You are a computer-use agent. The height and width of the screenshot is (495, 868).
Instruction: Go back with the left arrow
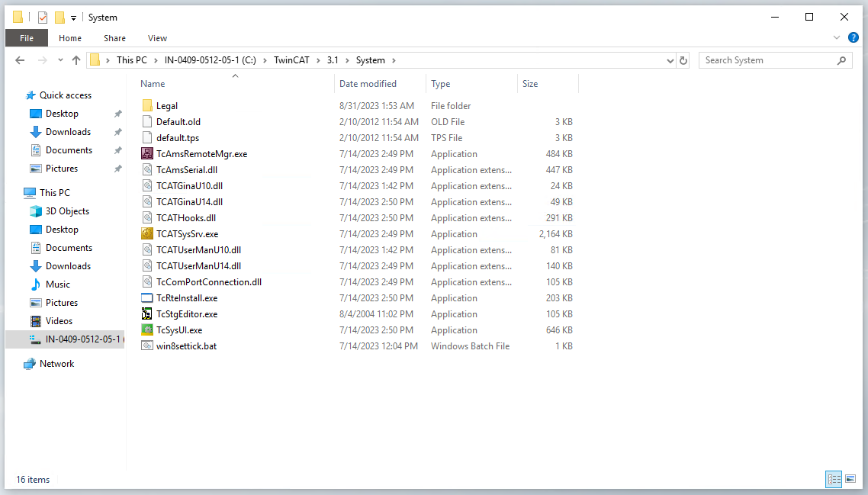[x=20, y=60]
